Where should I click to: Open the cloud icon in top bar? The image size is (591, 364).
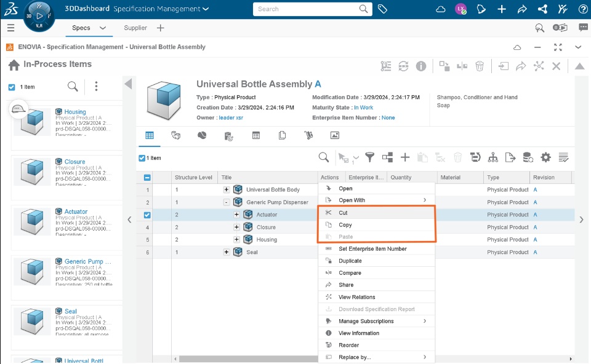(441, 9)
